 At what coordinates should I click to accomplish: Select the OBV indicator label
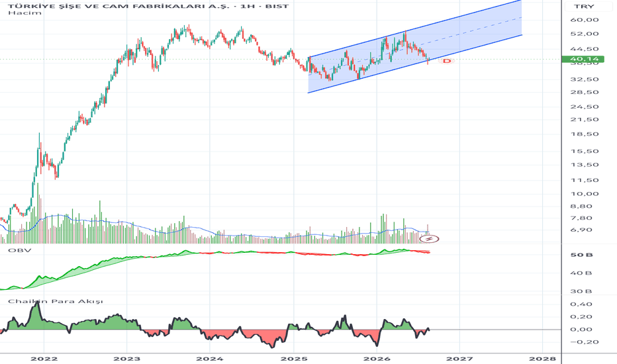[20, 250]
